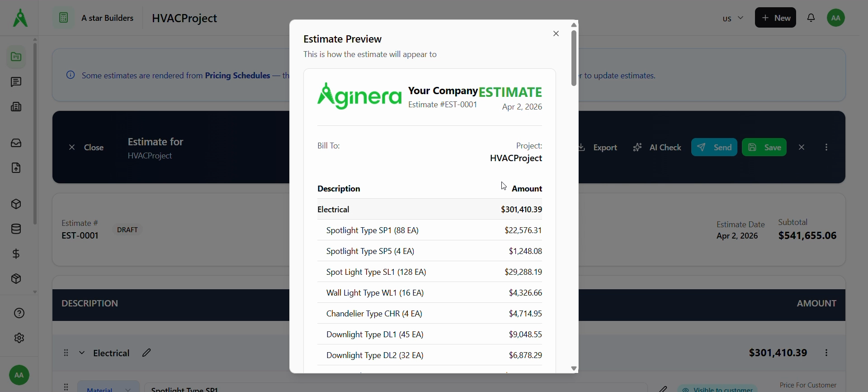Screen dimensions: 868x392
Task: Click the green Save button
Action: (764, 147)
